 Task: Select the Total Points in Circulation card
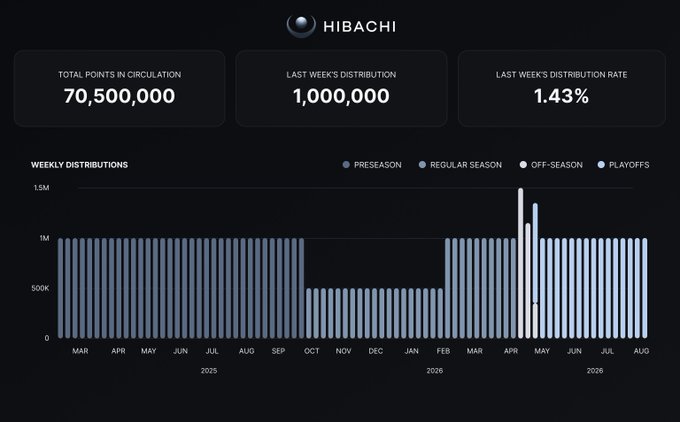click(119, 88)
